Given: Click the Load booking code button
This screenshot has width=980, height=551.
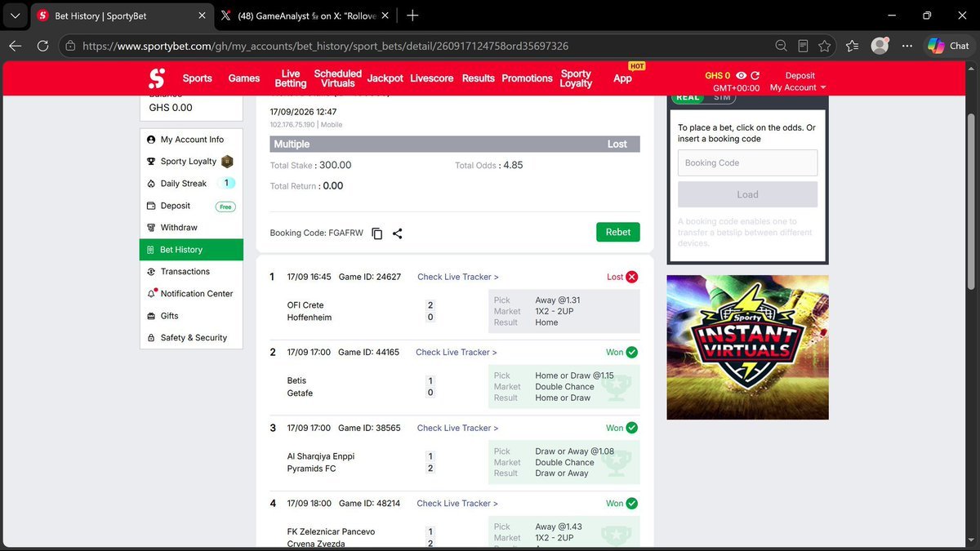Looking at the screenshot, I should point(747,194).
